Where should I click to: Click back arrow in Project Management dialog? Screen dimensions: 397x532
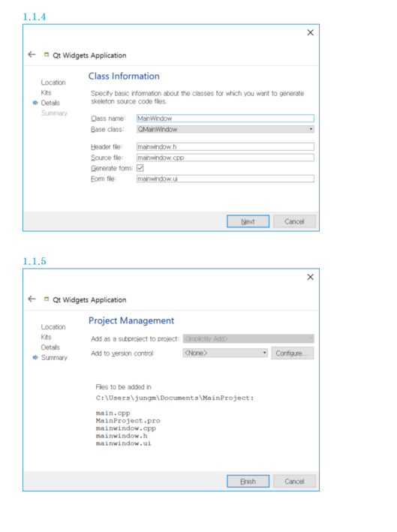(x=32, y=299)
